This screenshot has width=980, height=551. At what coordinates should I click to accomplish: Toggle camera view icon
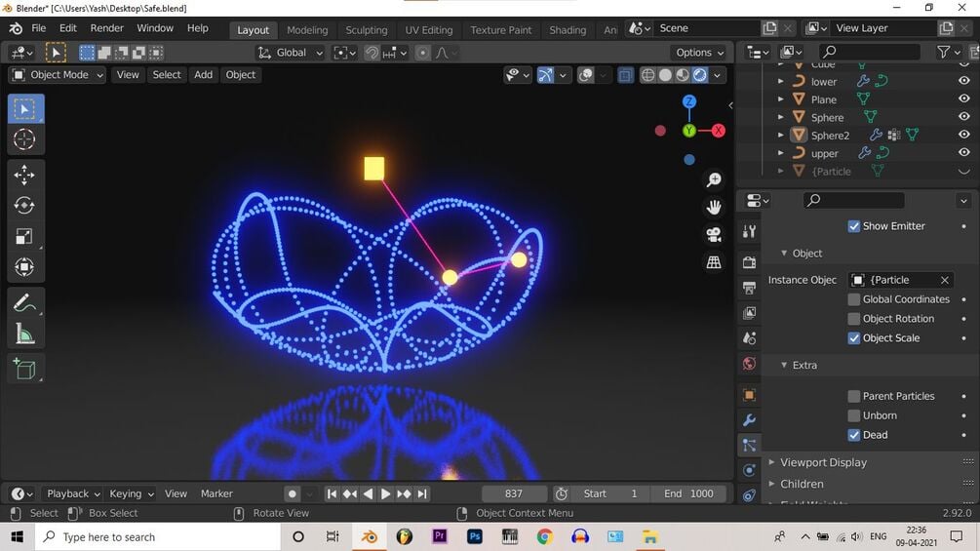[x=714, y=234]
